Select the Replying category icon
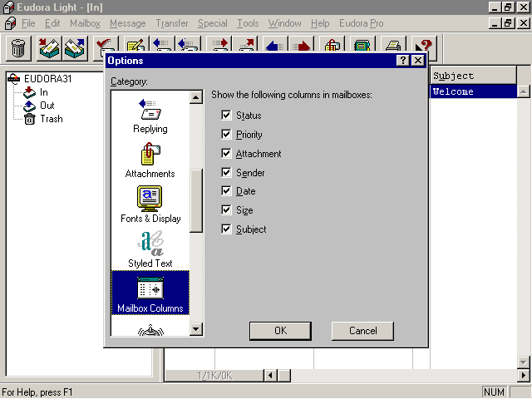 [150, 116]
